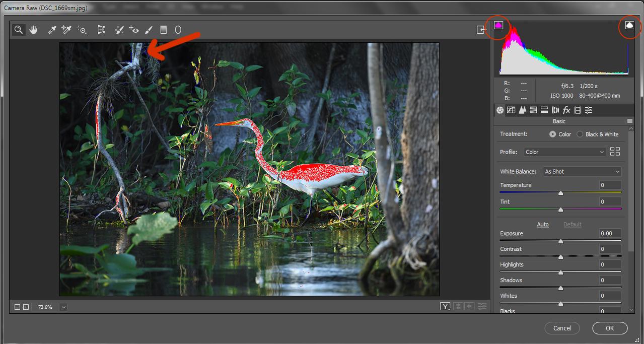
Task: Open the zoom level dropdown
Action: pos(63,307)
